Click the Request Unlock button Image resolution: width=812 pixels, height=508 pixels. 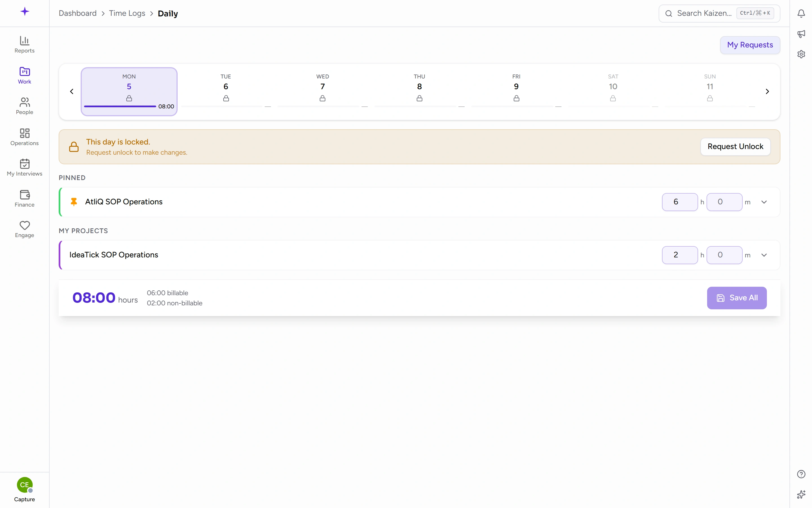(x=735, y=146)
